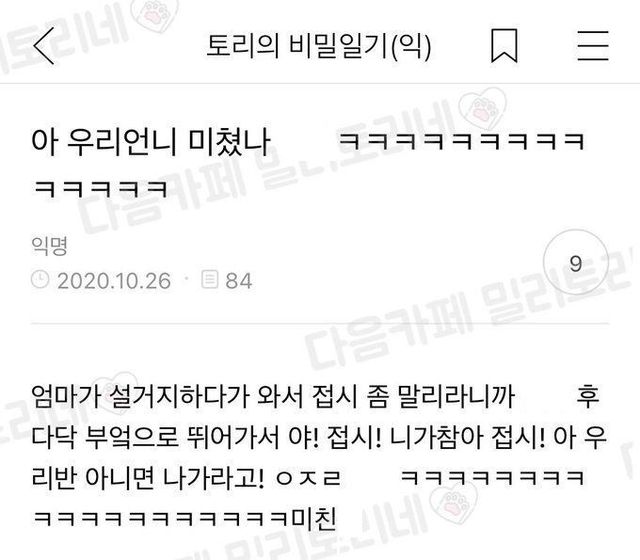Click the date 2020.10.26
This screenshot has width=640, height=560.
tap(114, 281)
